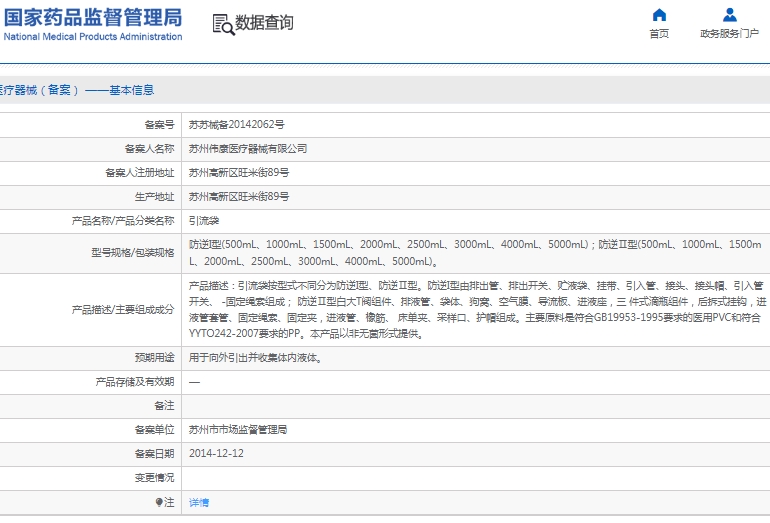Click the 数据查询 search document icon
The image size is (770, 523).
coord(223,24)
